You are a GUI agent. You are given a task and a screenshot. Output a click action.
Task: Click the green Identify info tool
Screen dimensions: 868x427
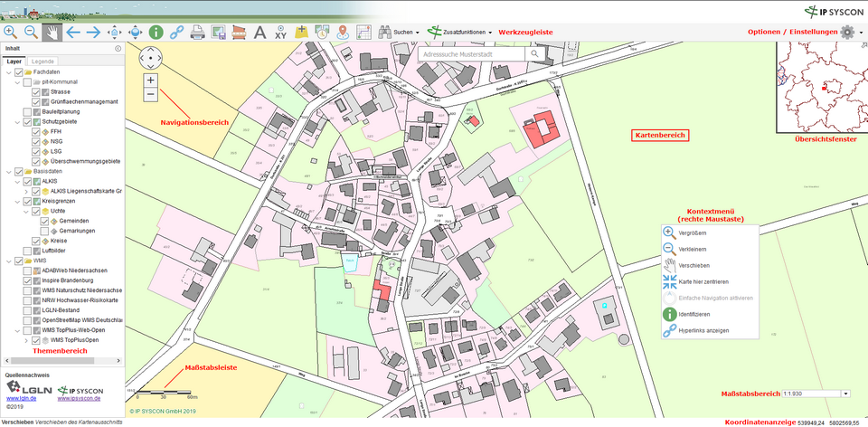pyautogui.click(x=156, y=32)
